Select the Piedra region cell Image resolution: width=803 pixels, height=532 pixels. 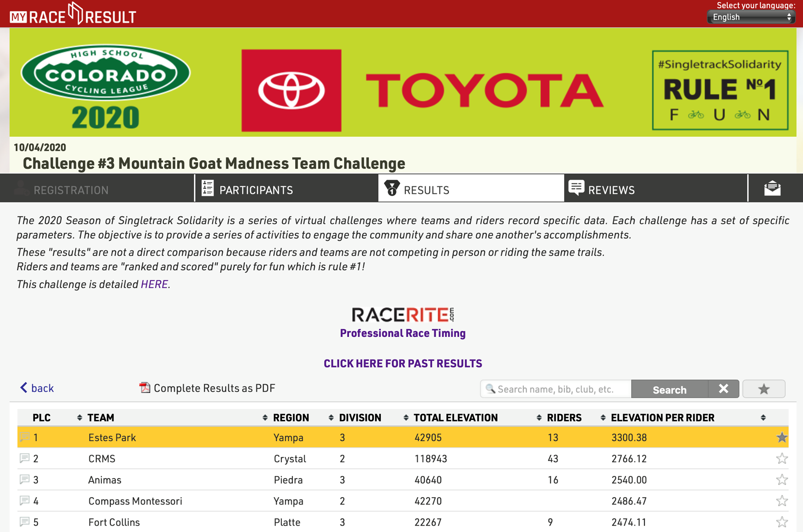click(x=288, y=480)
